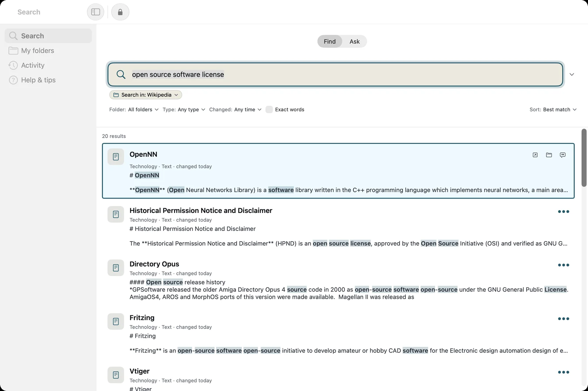
Task: Click the lock icon button
Action: (x=120, y=12)
